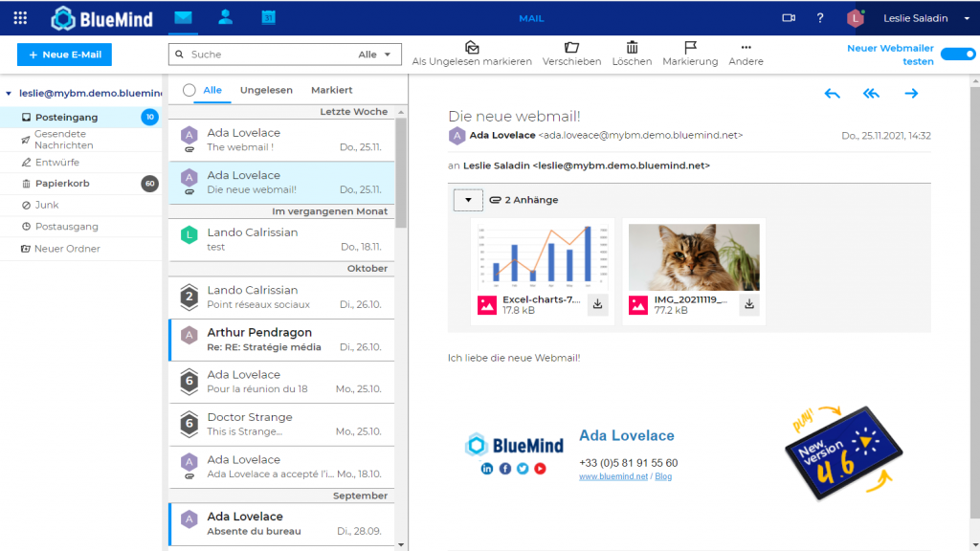Open the Calendar app icon
Viewport: 980px width, 551px height.
pos(269,17)
